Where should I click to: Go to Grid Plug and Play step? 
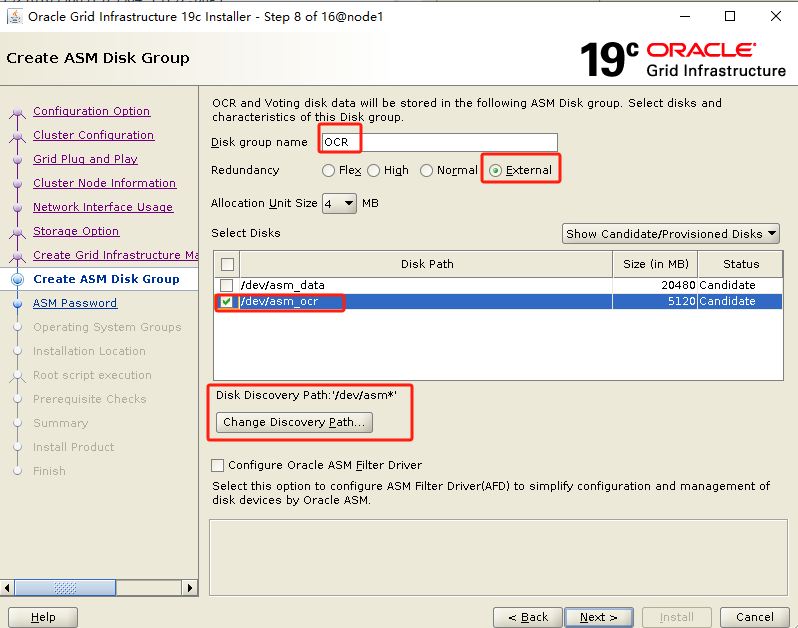[86, 159]
